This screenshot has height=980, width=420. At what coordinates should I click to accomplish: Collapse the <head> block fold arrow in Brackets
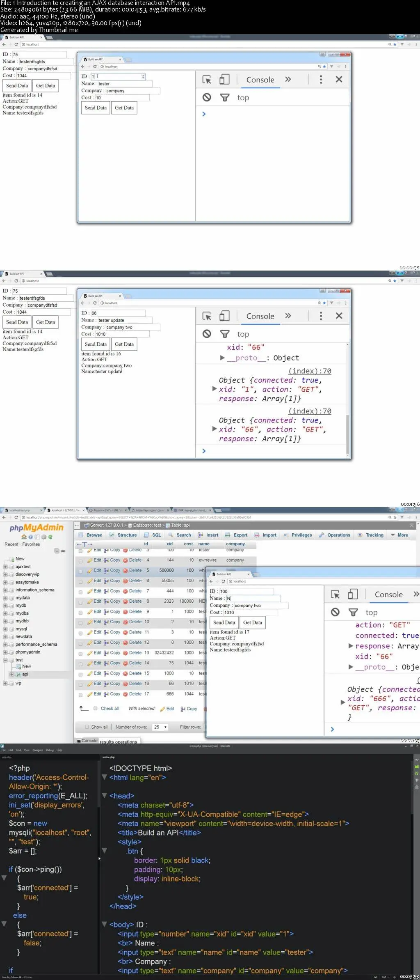(x=104, y=796)
